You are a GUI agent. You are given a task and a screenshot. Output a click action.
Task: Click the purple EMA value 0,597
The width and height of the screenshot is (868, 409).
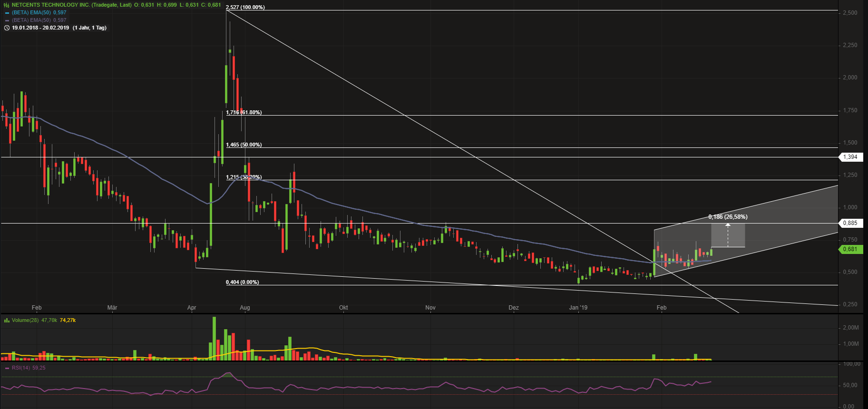tap(60, 20)
